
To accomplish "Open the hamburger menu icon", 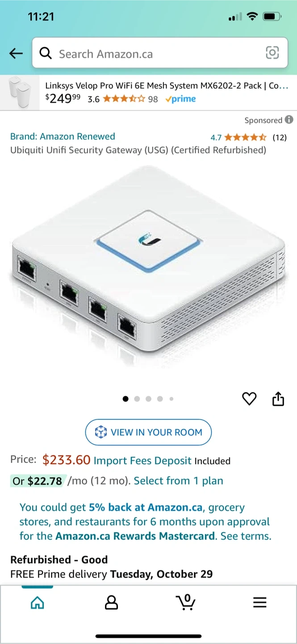I will [x=259, y=602].
